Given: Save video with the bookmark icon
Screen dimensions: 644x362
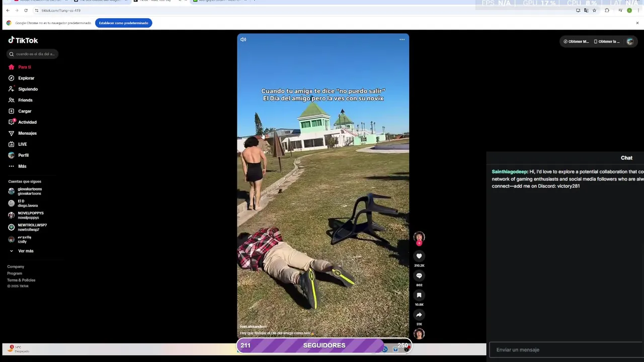Looking at the screenshot, I should tap(419, 295).
